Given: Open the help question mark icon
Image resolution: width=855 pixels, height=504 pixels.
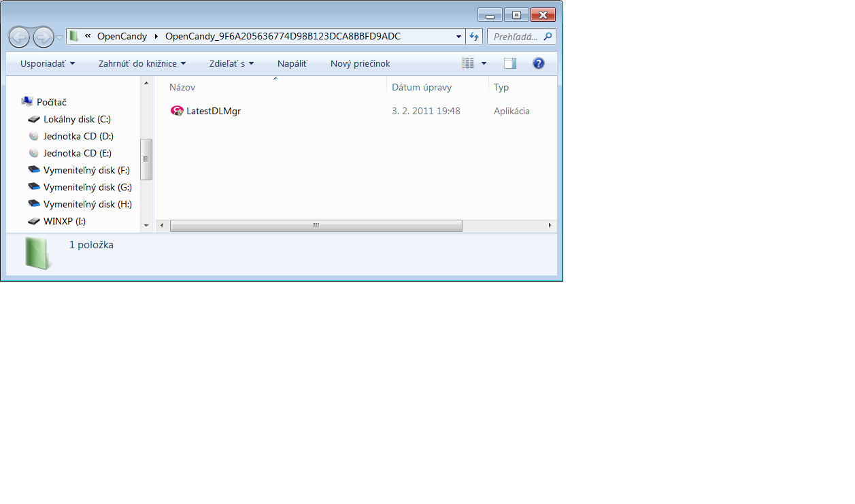Looking at the screenshot, I should click(x=538, y=63).
